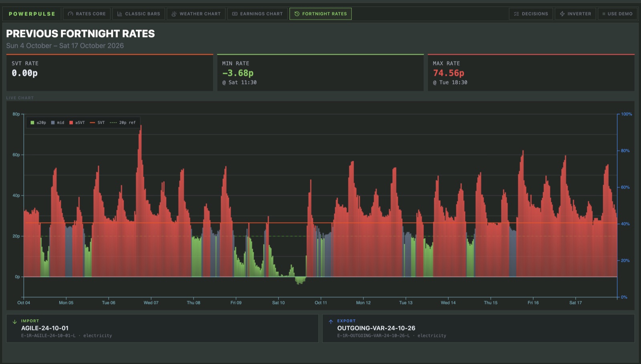Image resolution: width=641 pixels, height=364 pixels.
Task: Click the 'Sat 10' x-axis label
Action: click(278, 303)
